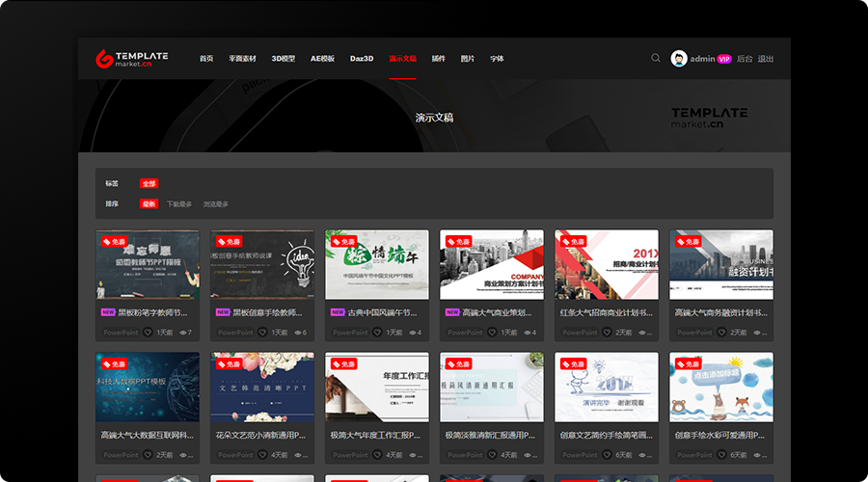The image size is (868, 482).
Task: Like the 红条大气招商商业计划书 card with heart icon
Action: [607, 333]
